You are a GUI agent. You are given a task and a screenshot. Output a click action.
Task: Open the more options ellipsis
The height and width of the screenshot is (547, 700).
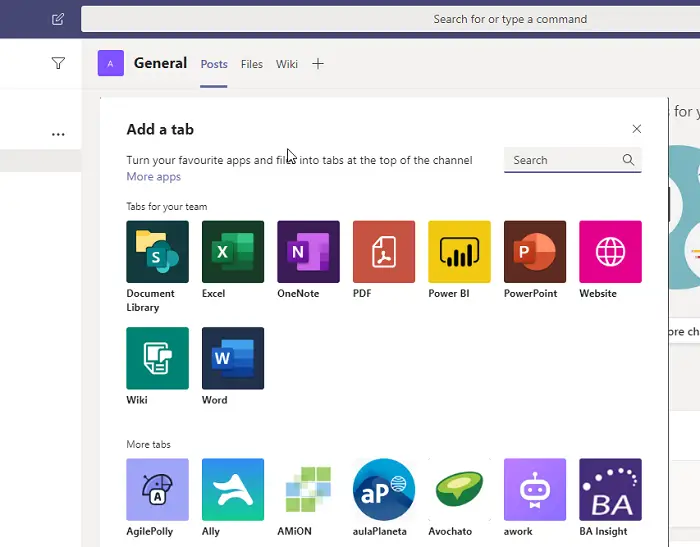pos(58,134)
